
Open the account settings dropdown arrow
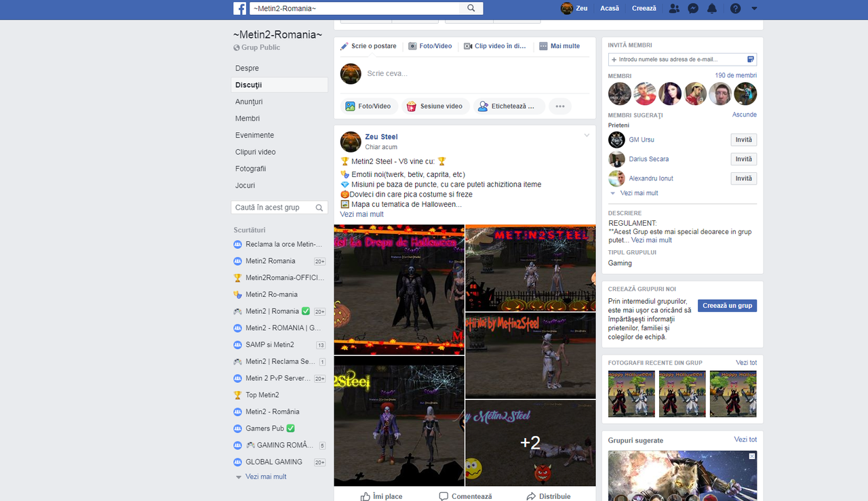point(753,7)
